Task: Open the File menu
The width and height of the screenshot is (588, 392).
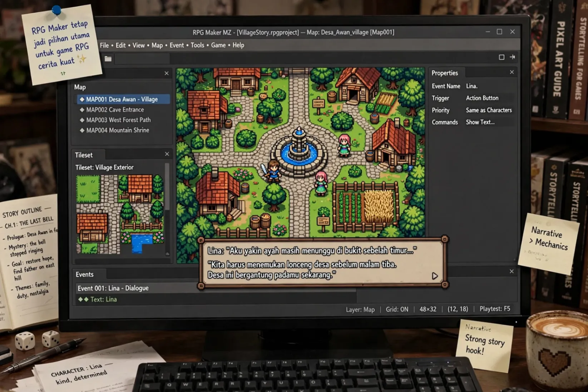Action: tap(104, 45)
